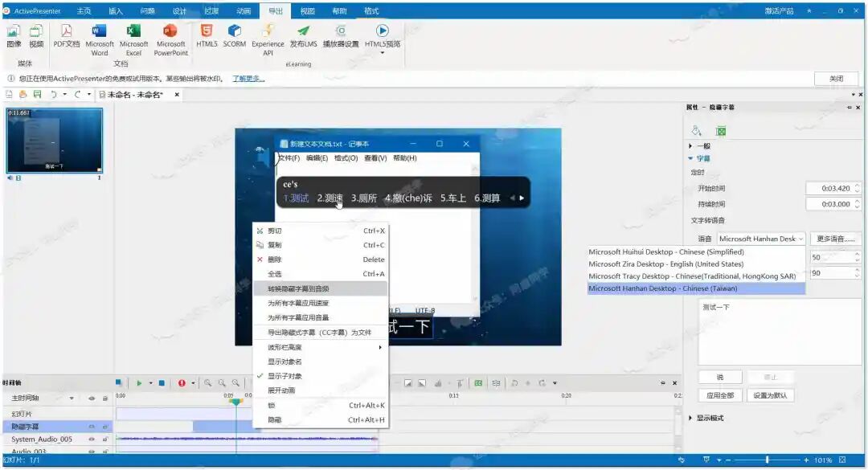Expand the 一般 section
The image size is (868, 470).
(690, 146)
